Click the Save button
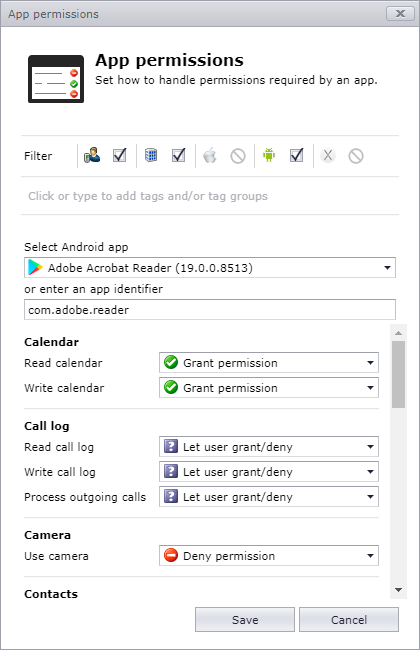The width and height of the screenshot is (420, 650). click(245, 620)
